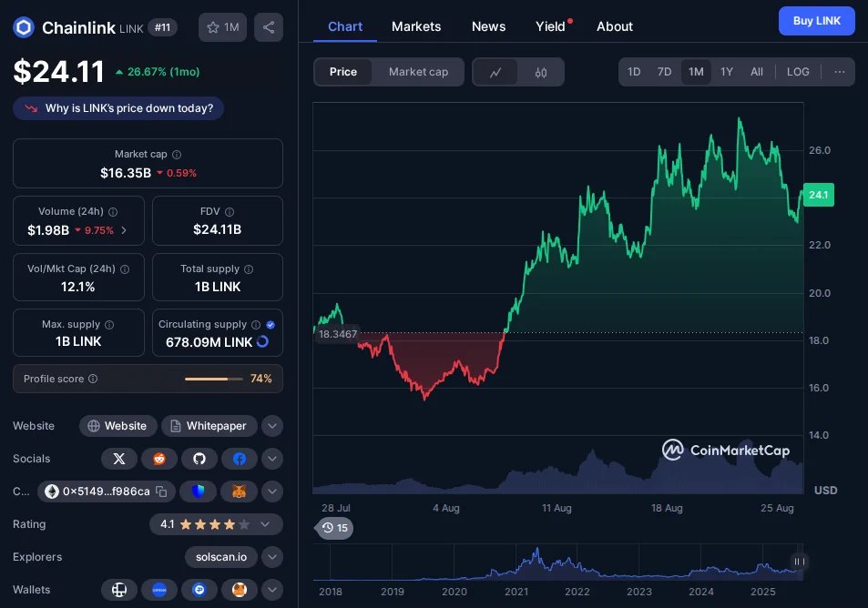This screenshot has width=868, height=608.
Task: Open the GitHub social link
Action: click(x=199, y=459)
